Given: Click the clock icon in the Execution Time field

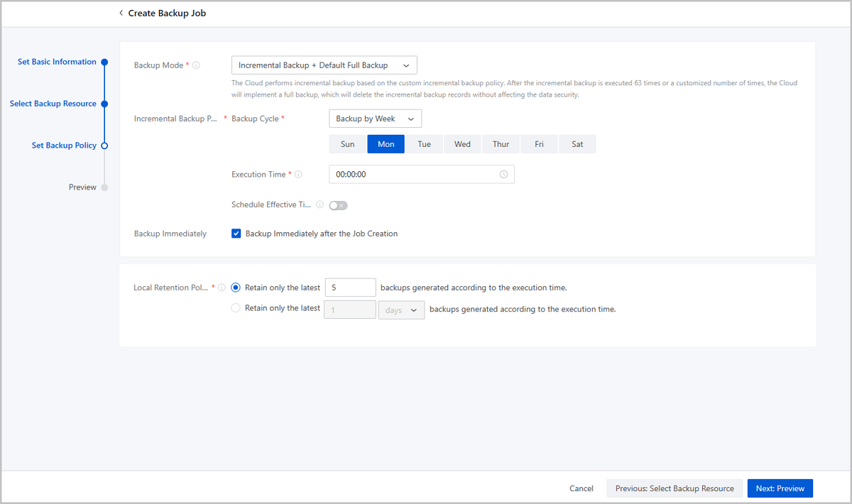Looking at the screenshot, I should pos(503,175).
